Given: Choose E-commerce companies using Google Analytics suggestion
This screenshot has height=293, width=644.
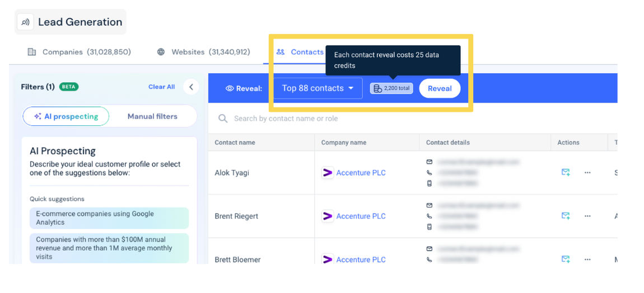Looking at the screenshot, I should (x=109, y=218).
